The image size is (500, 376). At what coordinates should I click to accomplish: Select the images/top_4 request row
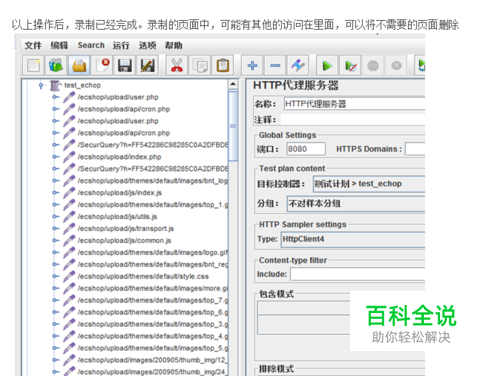153,336
